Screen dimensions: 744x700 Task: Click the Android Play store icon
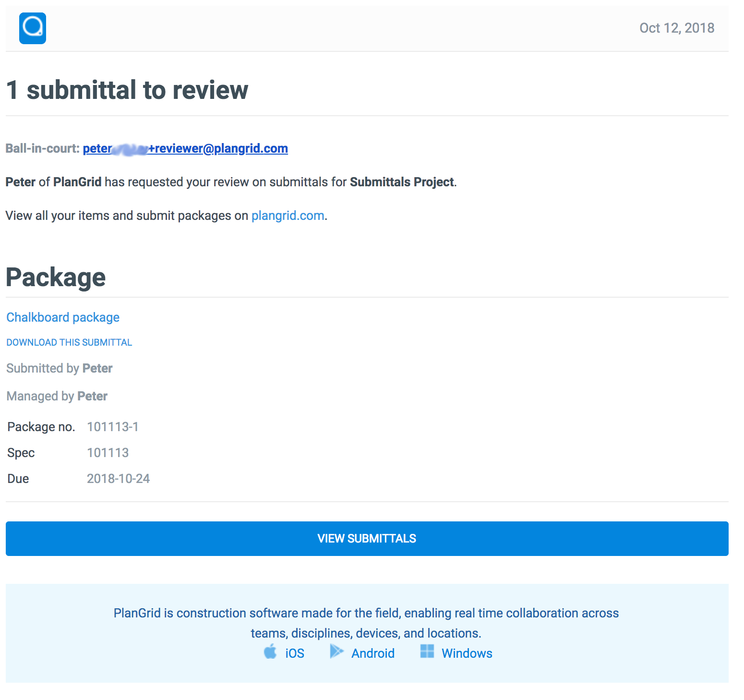coord(336,652)
